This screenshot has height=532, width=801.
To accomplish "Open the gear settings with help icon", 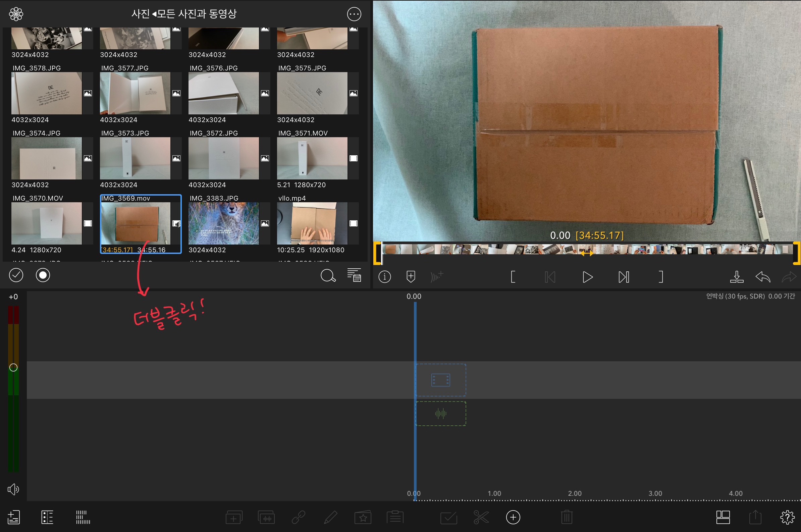I will point(787,518).
